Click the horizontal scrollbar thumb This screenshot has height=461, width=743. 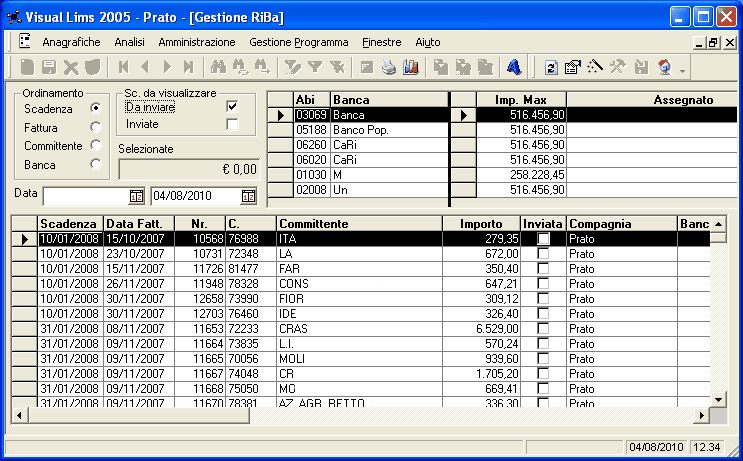pos(139,416)
